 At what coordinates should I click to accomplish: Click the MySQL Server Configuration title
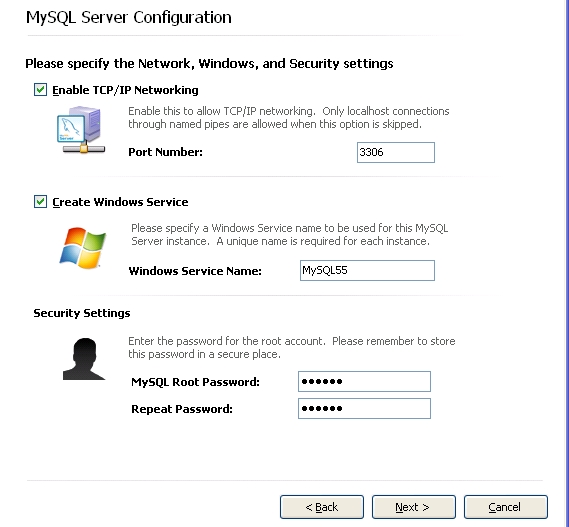pos(129,17)
